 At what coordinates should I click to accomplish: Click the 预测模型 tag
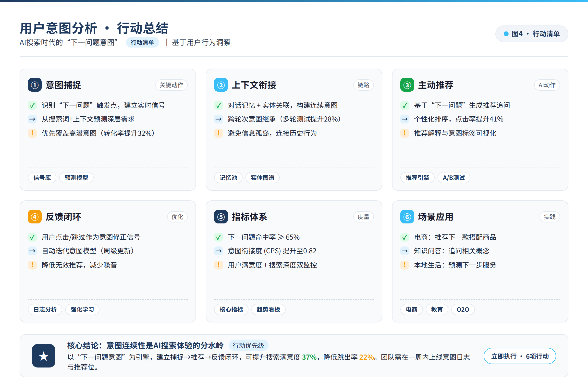tap(76, 177)
